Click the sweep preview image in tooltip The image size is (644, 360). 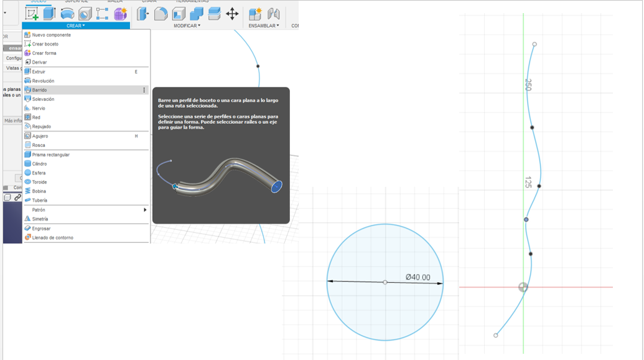pyautogui.click(x=219, y=177)
